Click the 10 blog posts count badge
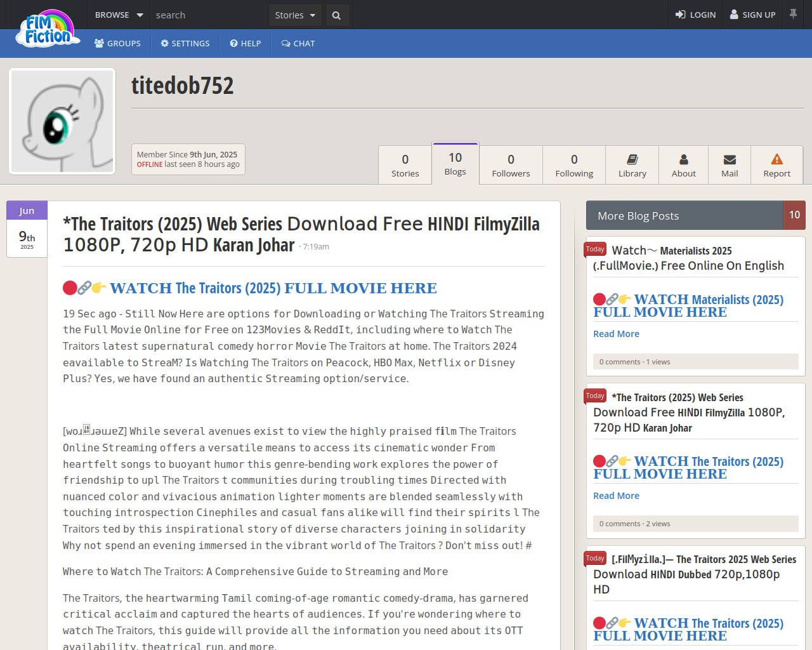Screen dimensions: 812x650 click(x=795, y=215)
